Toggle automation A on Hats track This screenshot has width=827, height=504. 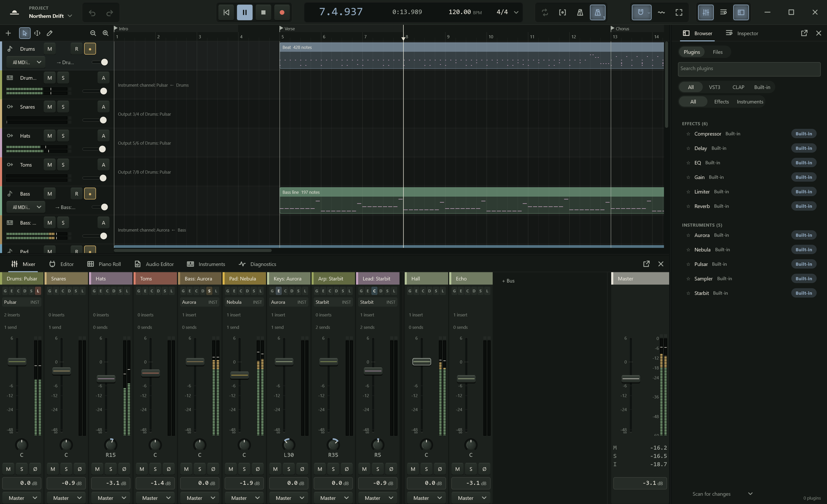pos(104,136)
